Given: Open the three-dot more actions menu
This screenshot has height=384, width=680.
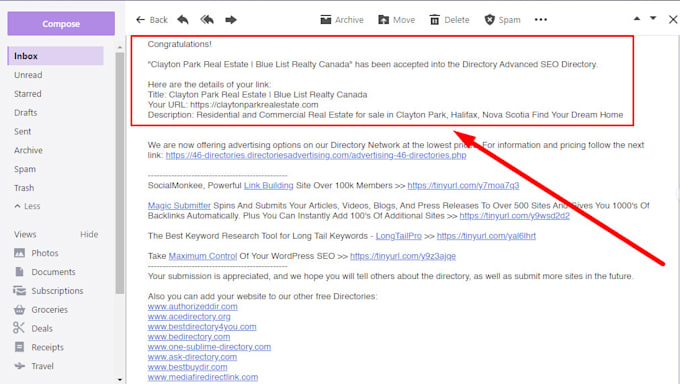Looking at the screenshot, I should (541, 20).
